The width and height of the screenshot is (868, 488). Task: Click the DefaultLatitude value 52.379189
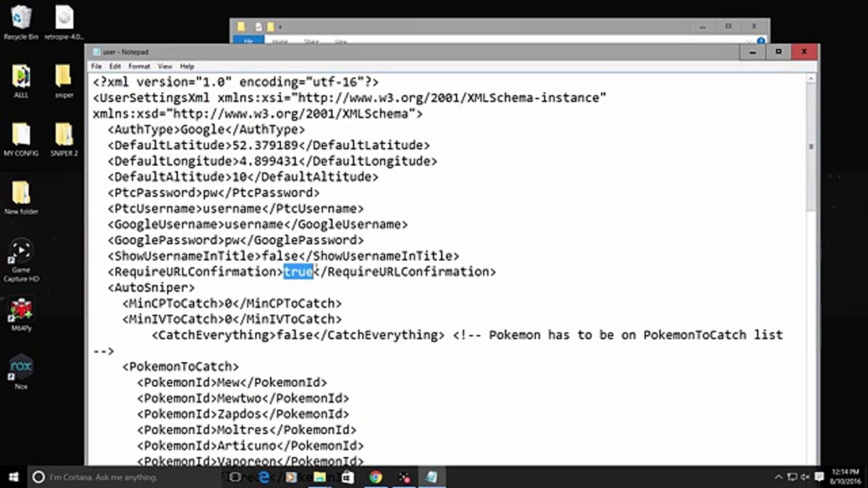point(265,145)
